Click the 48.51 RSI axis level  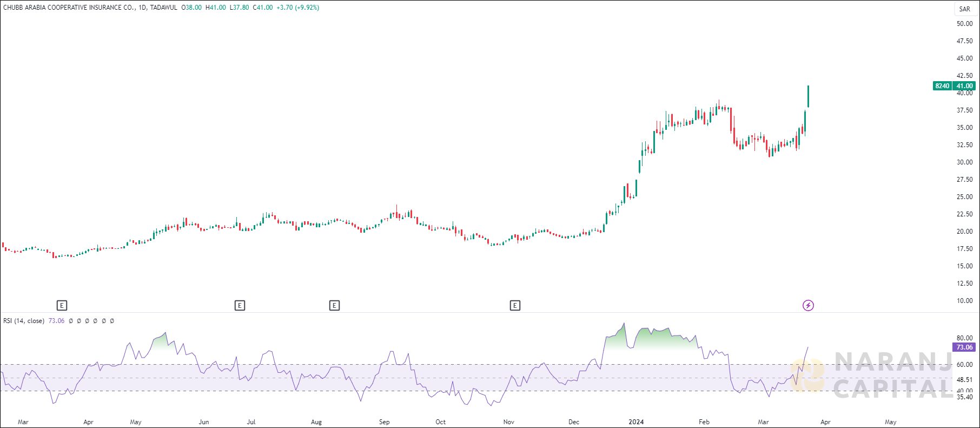coord(964,380)
